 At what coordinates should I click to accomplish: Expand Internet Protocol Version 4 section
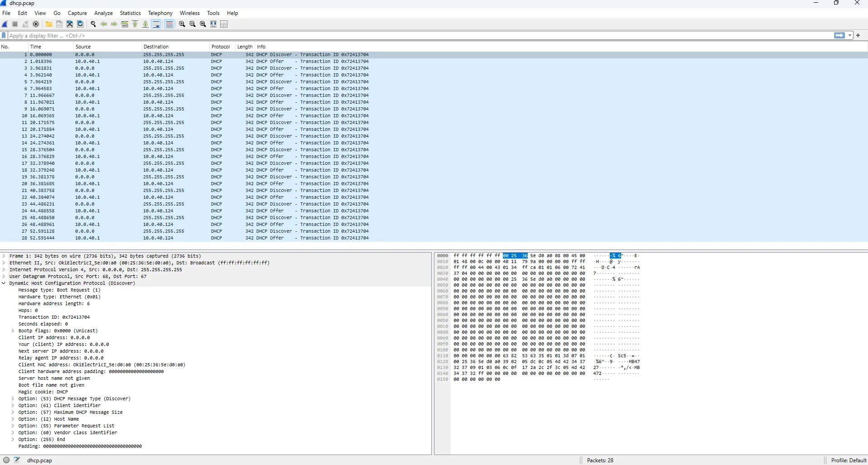(x=4, y=269)
